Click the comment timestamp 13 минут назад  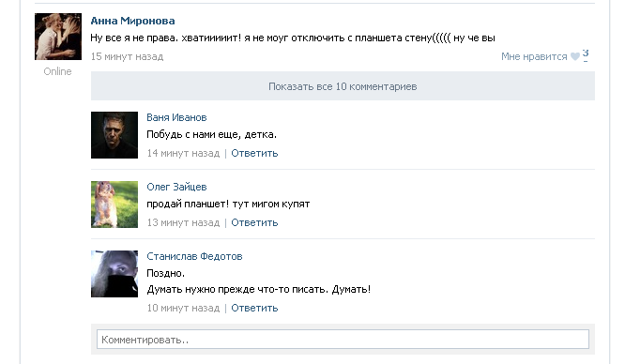(x=183, y=222)
